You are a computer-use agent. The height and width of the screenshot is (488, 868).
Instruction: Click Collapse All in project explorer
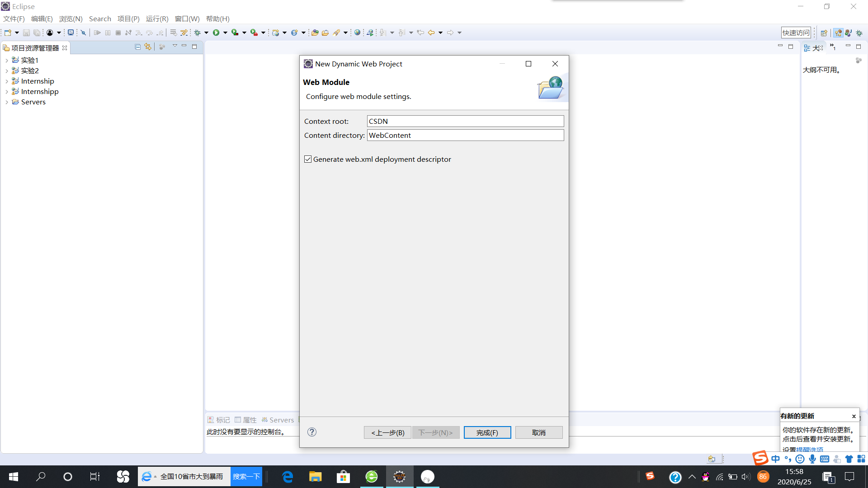[x=138, y=47]
